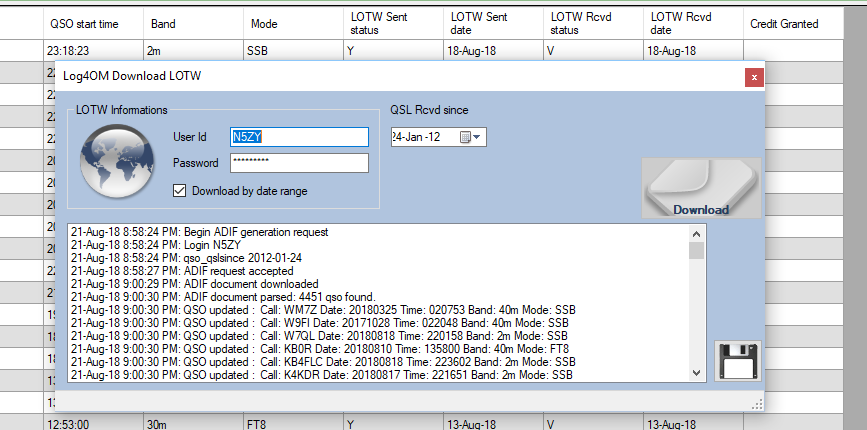Click the '4451 qso found' log line
The image size is (867, 430).
point(223,297)
